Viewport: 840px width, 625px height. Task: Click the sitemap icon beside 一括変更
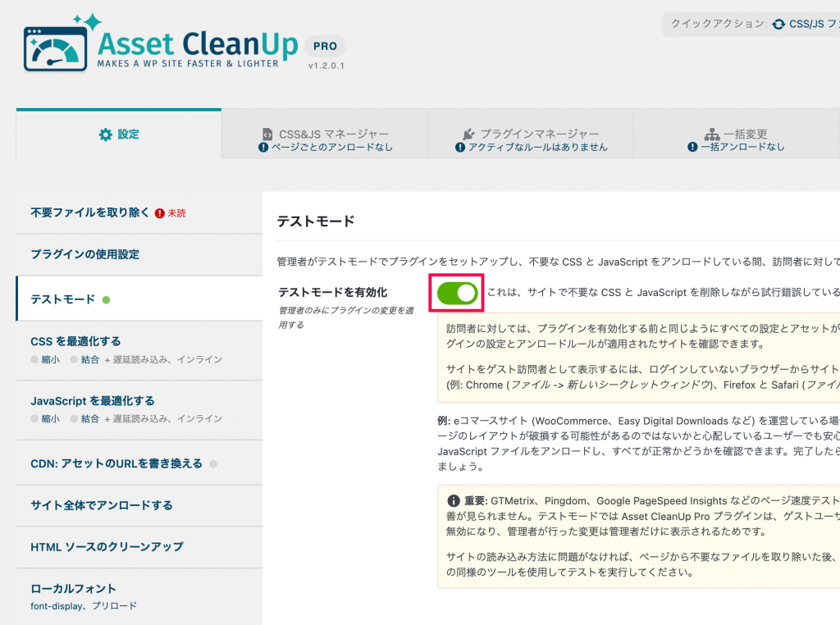[711, 134]
